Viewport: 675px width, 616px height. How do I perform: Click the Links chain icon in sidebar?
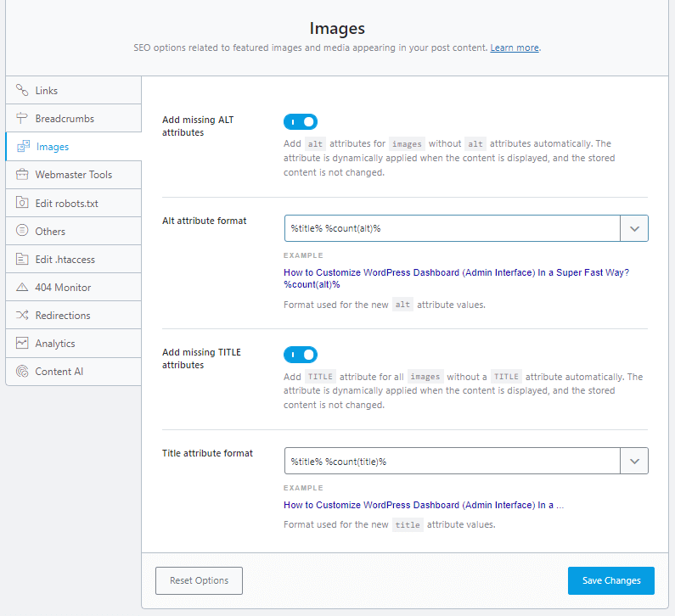pyautogui.click(x=22, y=91)
